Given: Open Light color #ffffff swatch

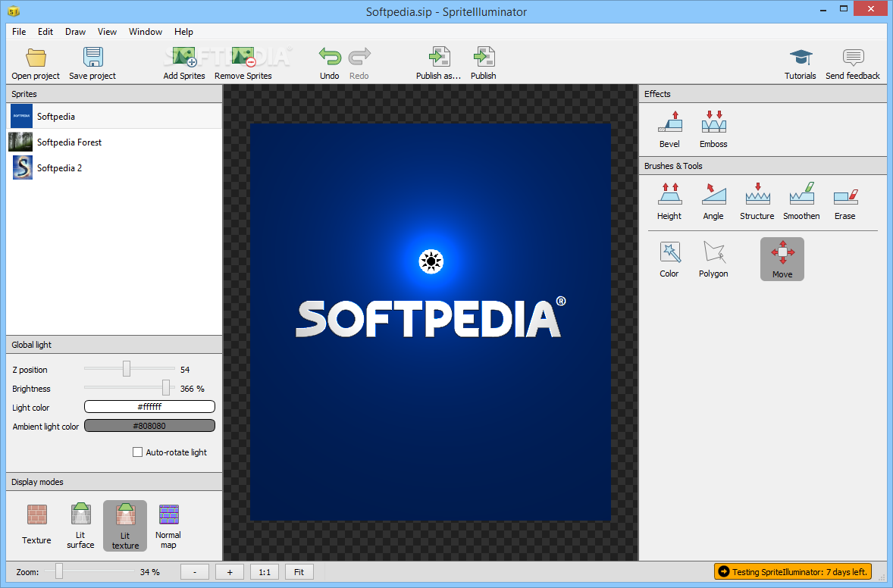Looking at the screenshot, I should (150, 406).
